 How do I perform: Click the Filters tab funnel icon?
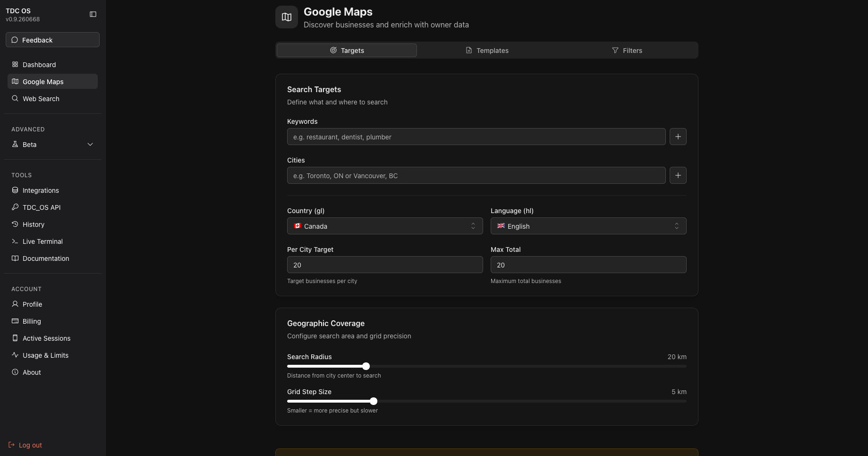[x=615, y=51]
